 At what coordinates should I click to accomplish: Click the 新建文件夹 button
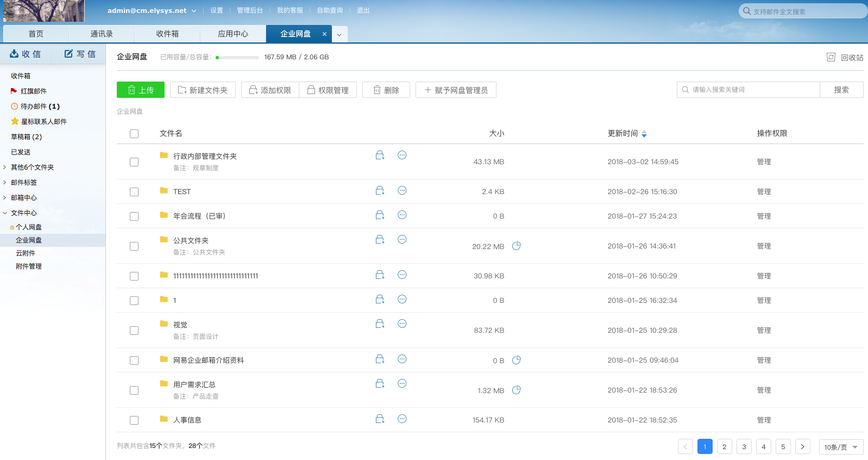pyautogui.click(x=203, y=90)
